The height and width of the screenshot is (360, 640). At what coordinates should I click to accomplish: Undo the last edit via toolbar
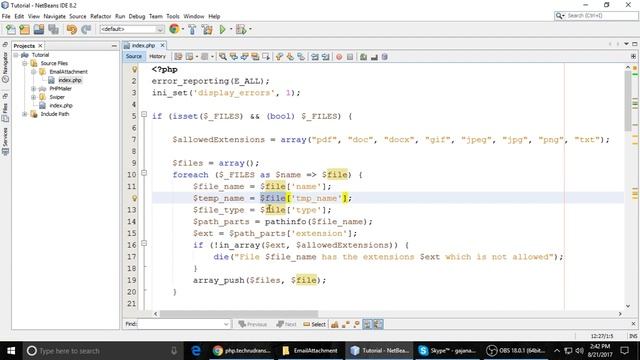coord(72,29)
